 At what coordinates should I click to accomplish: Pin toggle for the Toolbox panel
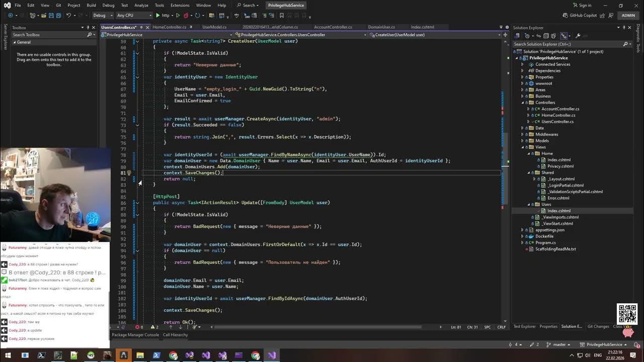click(88, 28)
